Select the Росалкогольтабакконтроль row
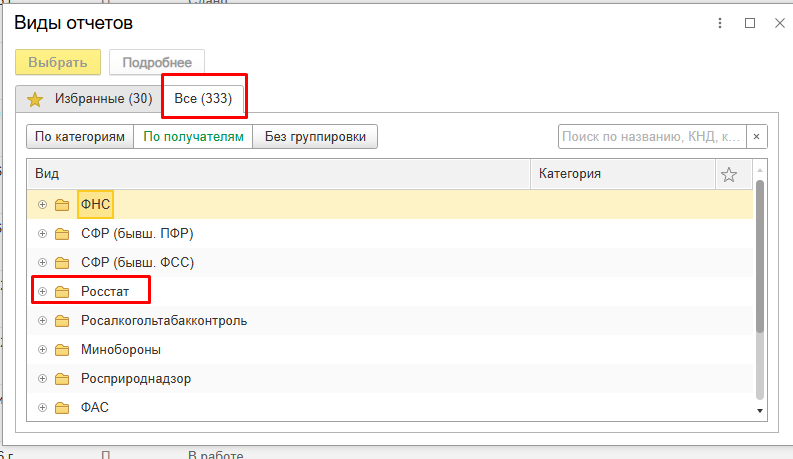 click(x=390, y=320)
